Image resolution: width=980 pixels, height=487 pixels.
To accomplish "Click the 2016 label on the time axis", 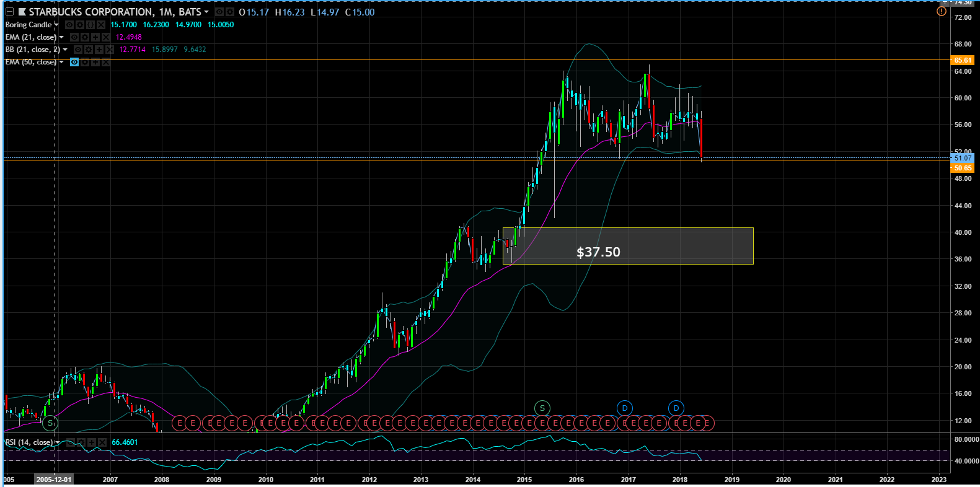I will (x=576, y=480).
